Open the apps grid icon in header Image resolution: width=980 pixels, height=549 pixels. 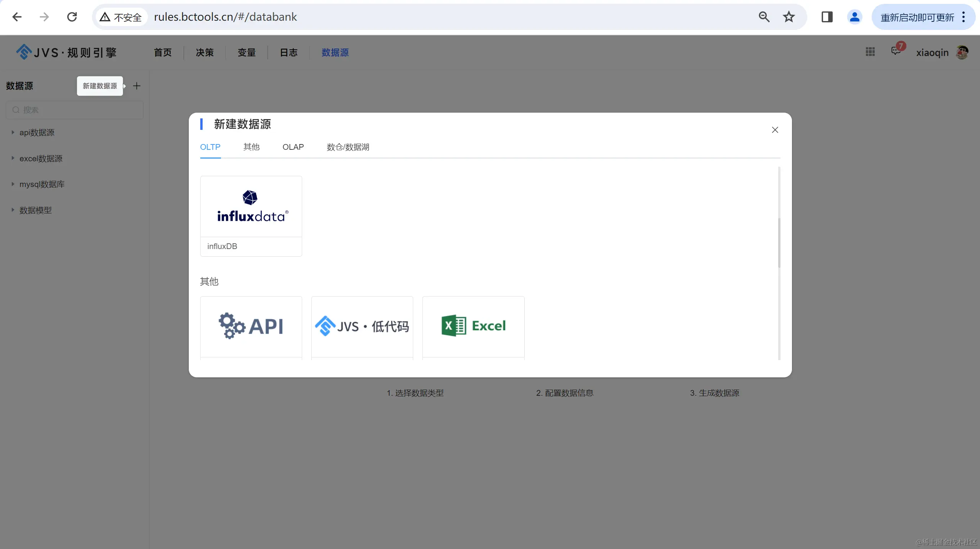(870, 52)
